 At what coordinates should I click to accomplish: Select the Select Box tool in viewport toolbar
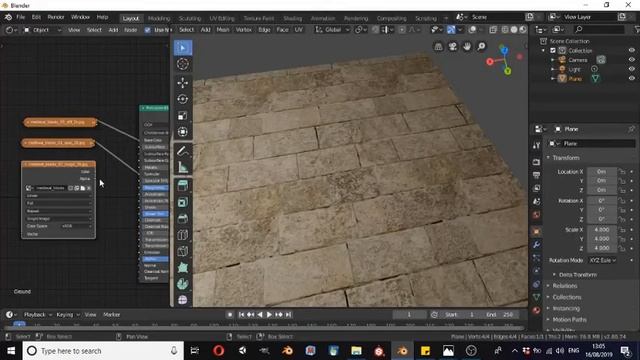coord(183,48)
